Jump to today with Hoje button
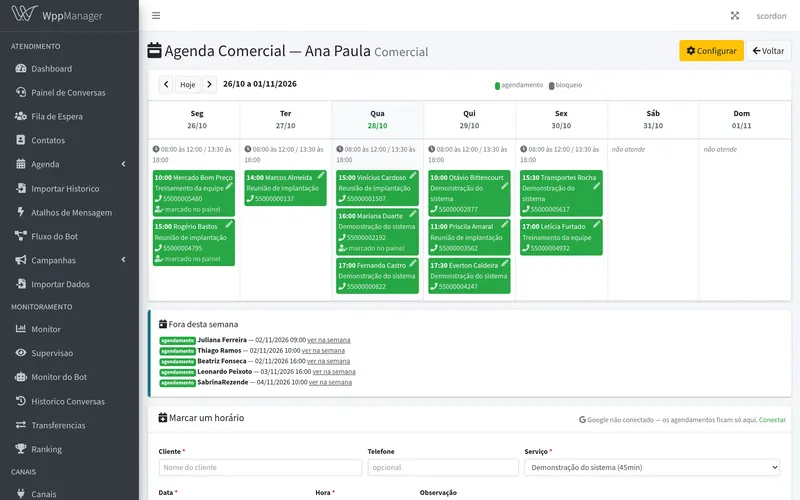Image resolution: width=800 pixels, height=500 pixels. tap(188, 84)
